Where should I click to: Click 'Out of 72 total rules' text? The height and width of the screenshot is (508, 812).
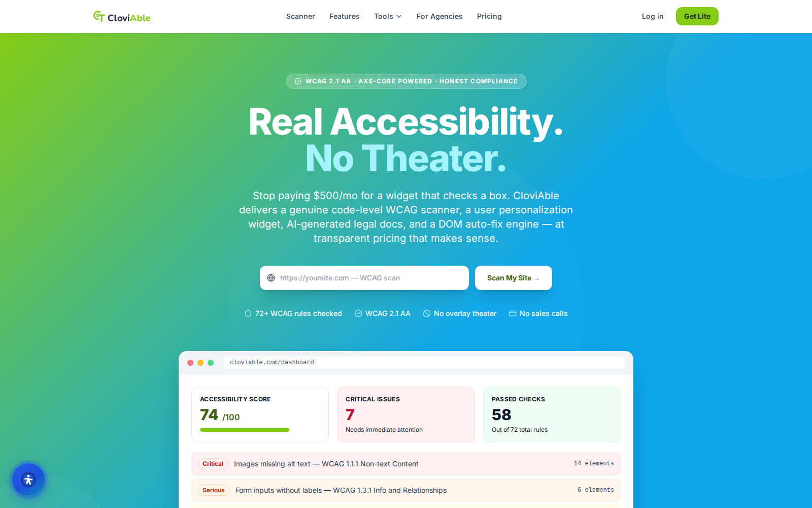520,430
